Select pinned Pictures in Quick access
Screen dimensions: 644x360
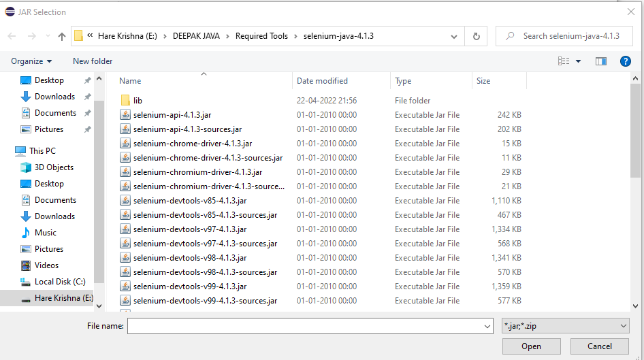click(x=49, y=129)
